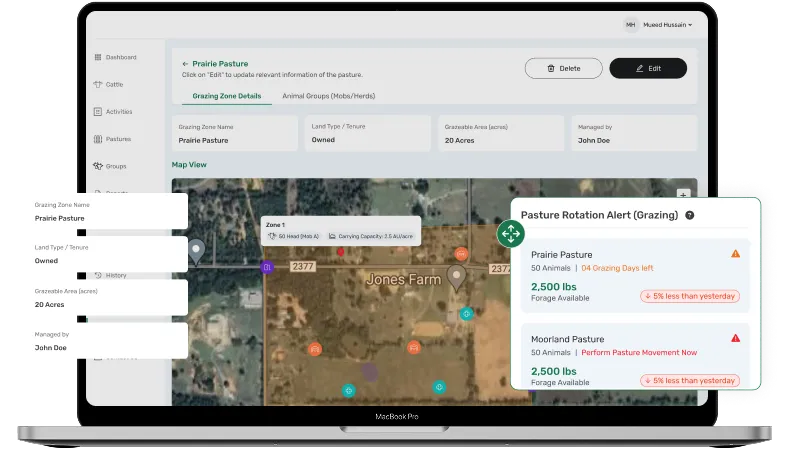Click the Carrying Capacity chip in the Zone 1 tooltip
790x467 pixels.
[x=371, y=236]
